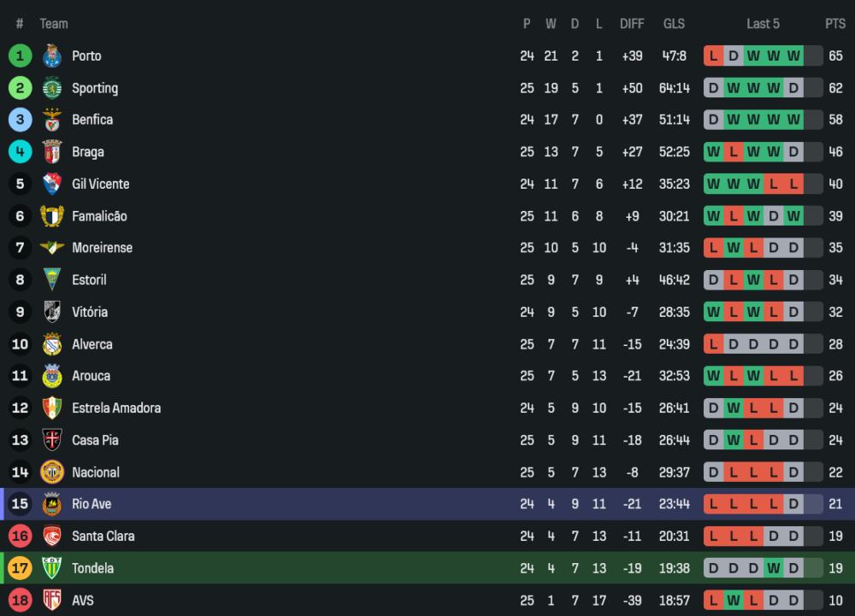Viewport: 855px width, 616px height.
Task: Open the Estrela Amadora team link
Action: point(116,408)
